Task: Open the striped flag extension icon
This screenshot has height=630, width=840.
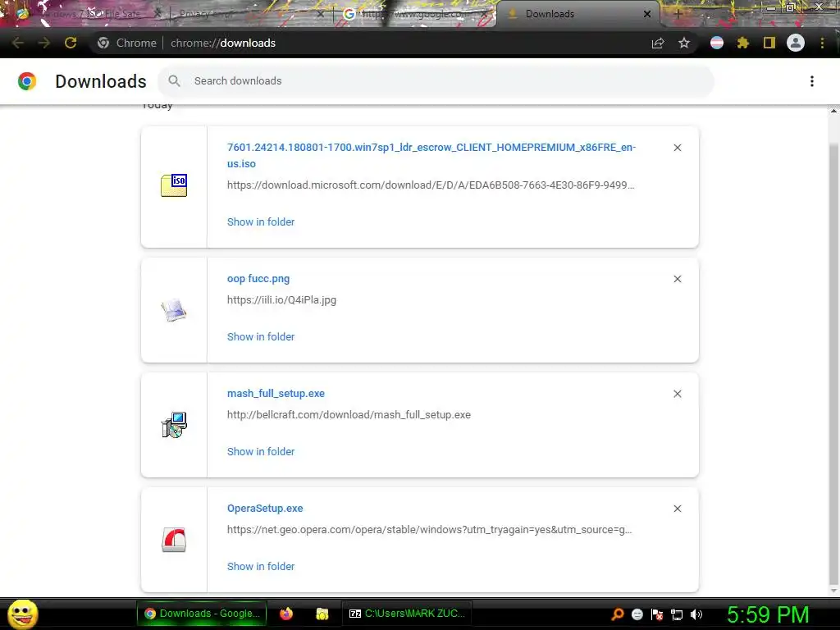Action: coord(717,43)
